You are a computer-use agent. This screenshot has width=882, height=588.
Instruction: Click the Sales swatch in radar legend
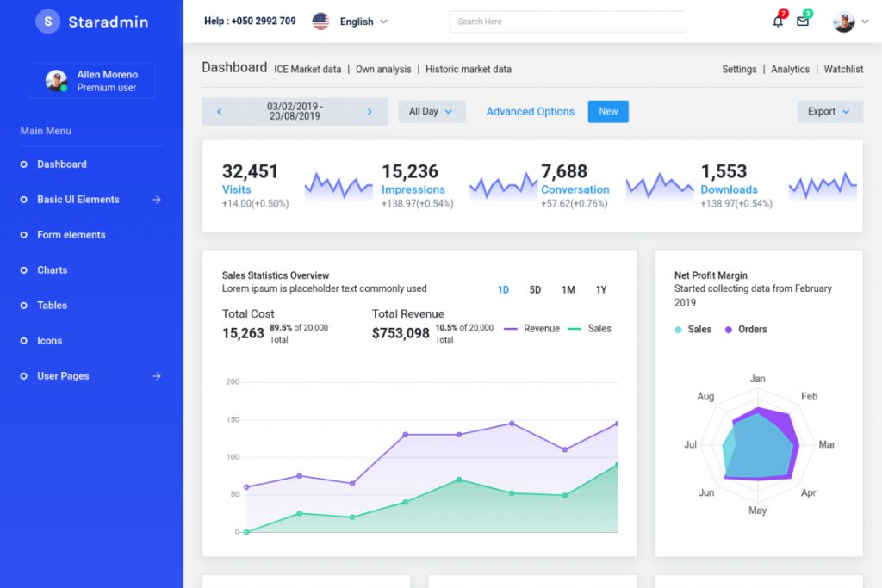(x=678, y=330)
